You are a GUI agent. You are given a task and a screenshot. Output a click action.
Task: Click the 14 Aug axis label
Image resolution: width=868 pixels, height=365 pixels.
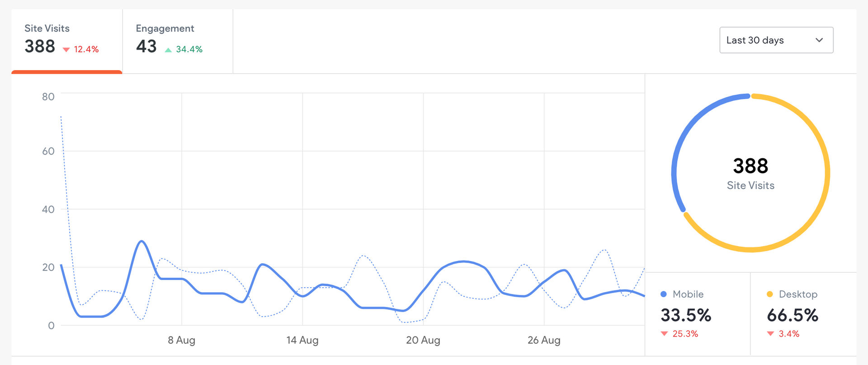point(302,340)
